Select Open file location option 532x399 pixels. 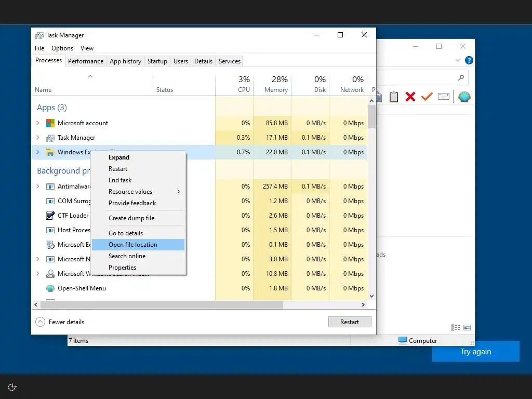(x=138, y=245)
